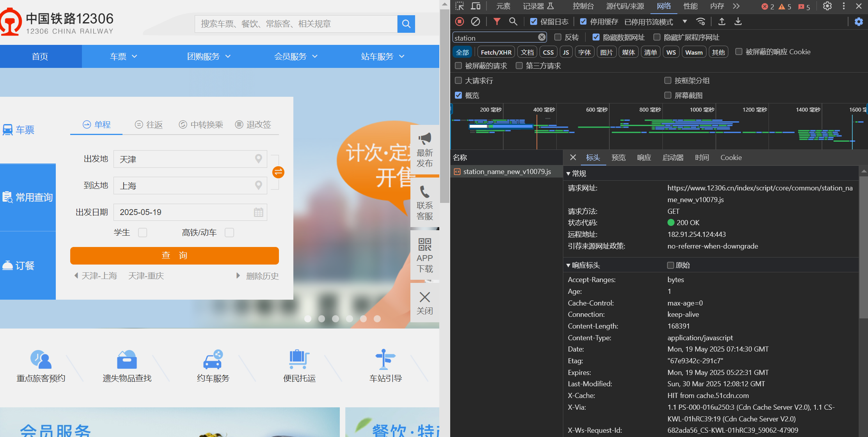Viewport: 868px width, 437px height.
Task: Swap departure and arrival stations icon
Action: tap(278, 172)
